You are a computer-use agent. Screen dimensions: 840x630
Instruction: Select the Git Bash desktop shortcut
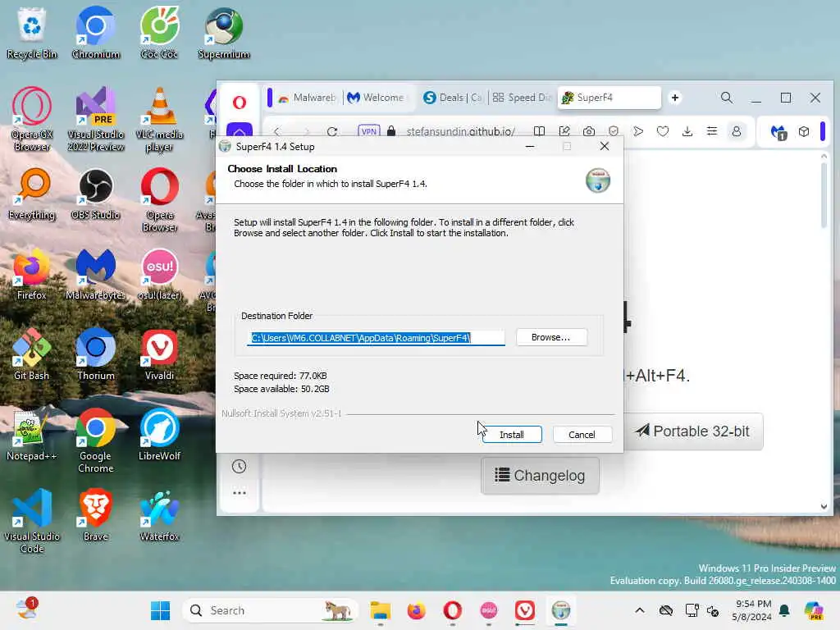[x=32, y=354]
